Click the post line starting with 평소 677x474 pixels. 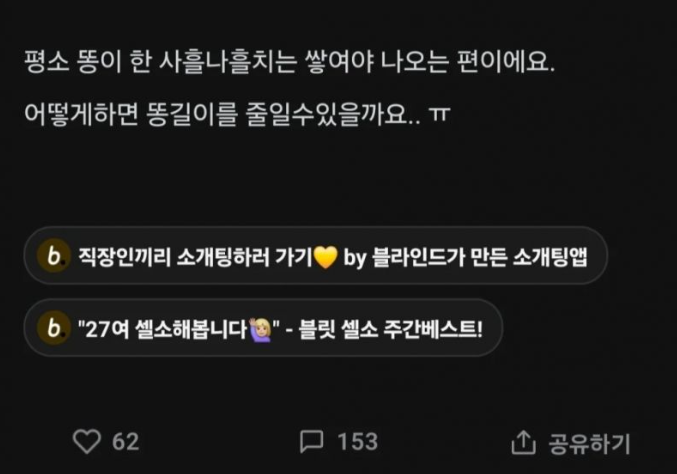[x=289, y=63]
